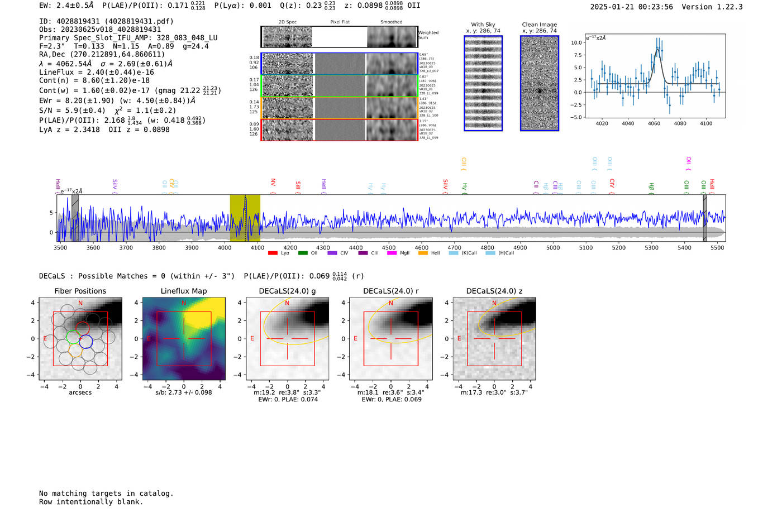Open the With Sky cutout image
Viewport: 782px width, 532px height.
coord(483,83)
